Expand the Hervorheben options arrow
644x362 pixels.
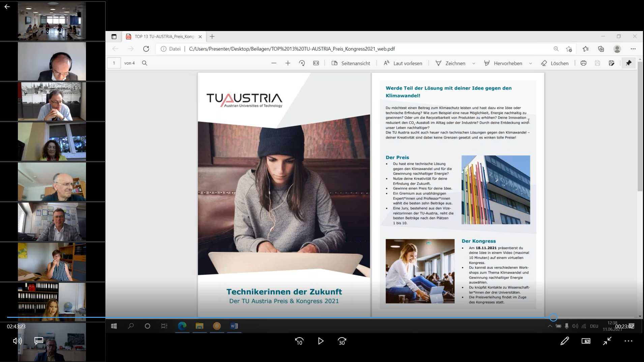[530, 63]
